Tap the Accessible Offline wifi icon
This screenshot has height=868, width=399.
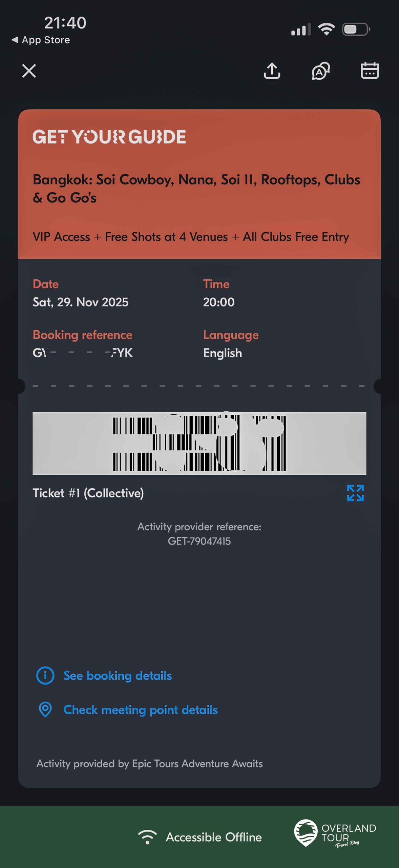pyautogui.click(x=147, y=837)
